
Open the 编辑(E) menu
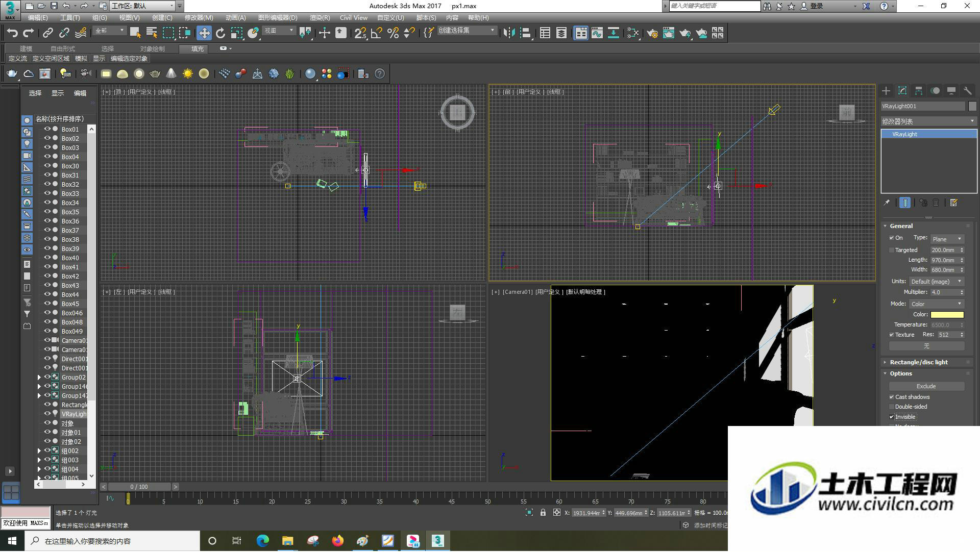click(38, 18)
